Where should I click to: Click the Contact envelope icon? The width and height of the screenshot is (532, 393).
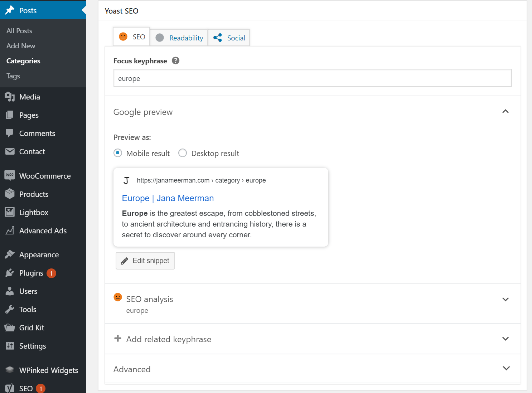[10, 151]
